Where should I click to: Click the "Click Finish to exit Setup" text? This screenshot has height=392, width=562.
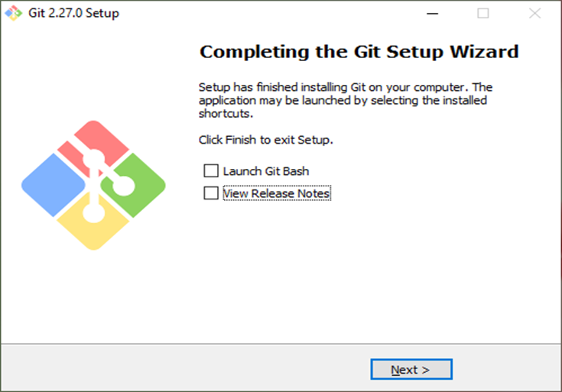pos(266,141)
